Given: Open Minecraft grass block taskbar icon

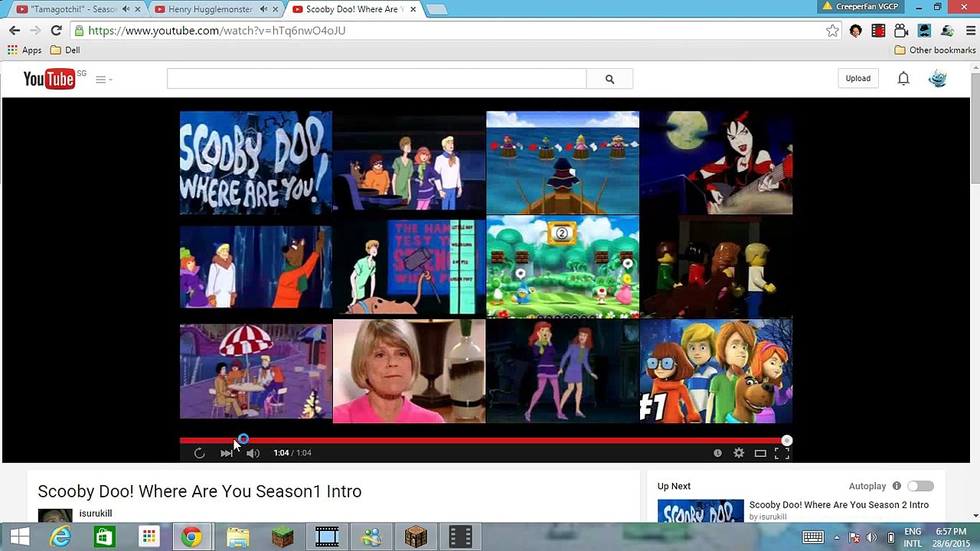Looking at the screenshot, I should tap(283, 537).
